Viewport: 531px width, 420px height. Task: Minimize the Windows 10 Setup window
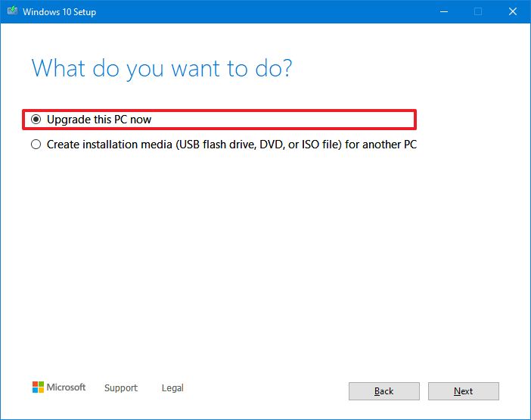click(x=442, y=11)
